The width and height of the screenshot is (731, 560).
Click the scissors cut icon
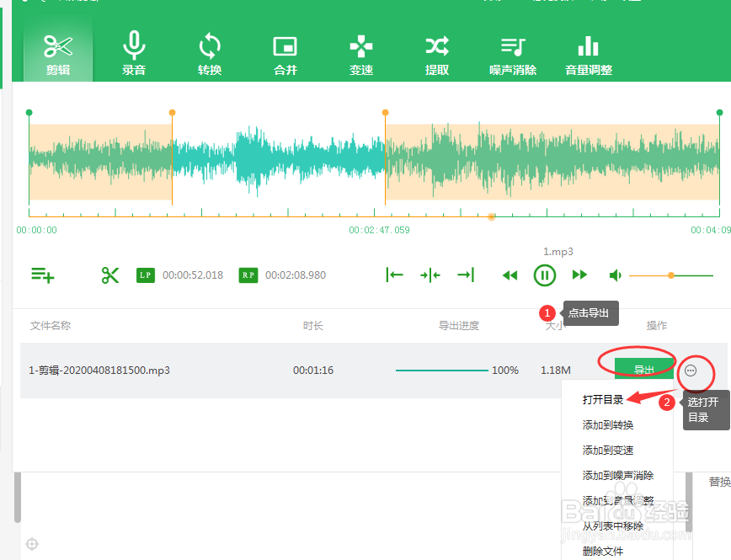click(x=110, y=275)
